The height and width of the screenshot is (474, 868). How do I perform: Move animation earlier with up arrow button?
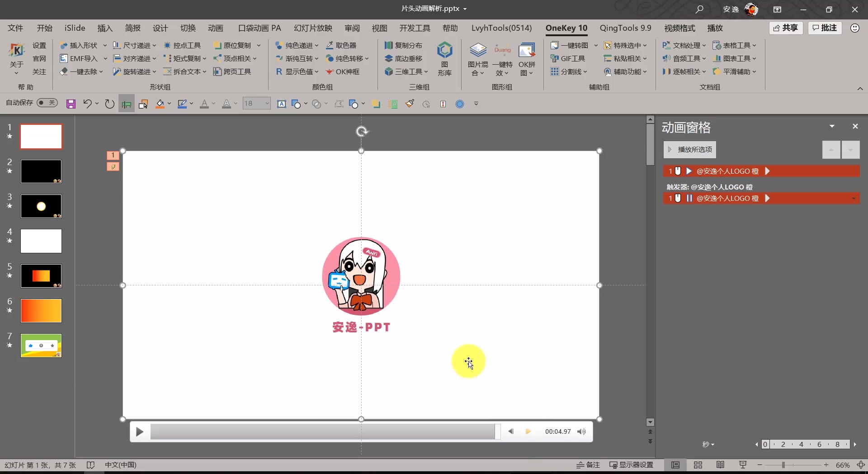click(831, 150)
